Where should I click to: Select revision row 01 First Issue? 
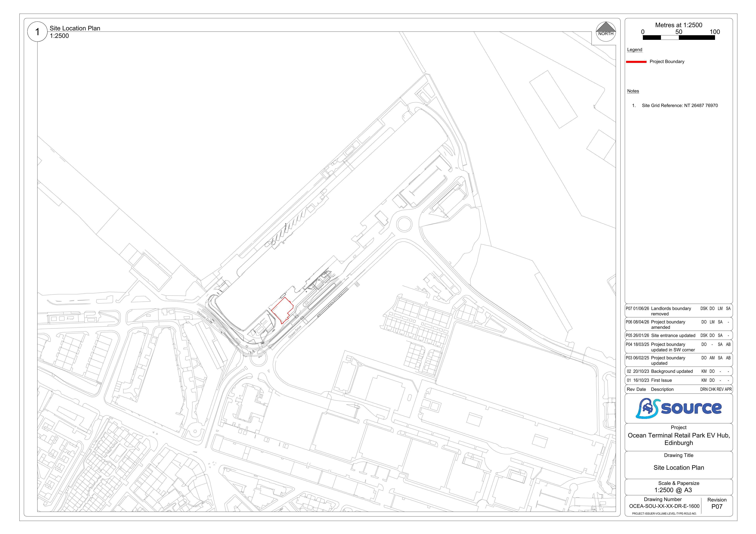pyautogui.click(x=679, y=380)
